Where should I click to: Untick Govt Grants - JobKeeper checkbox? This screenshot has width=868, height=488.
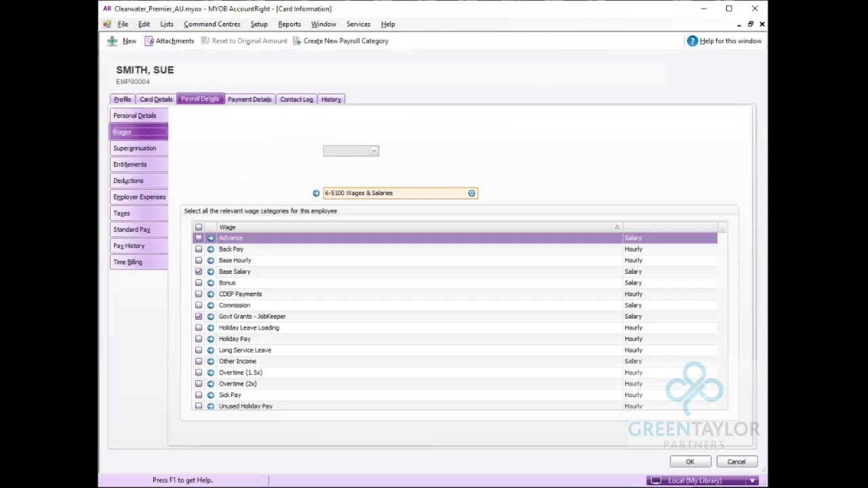(x=199, y=317)
